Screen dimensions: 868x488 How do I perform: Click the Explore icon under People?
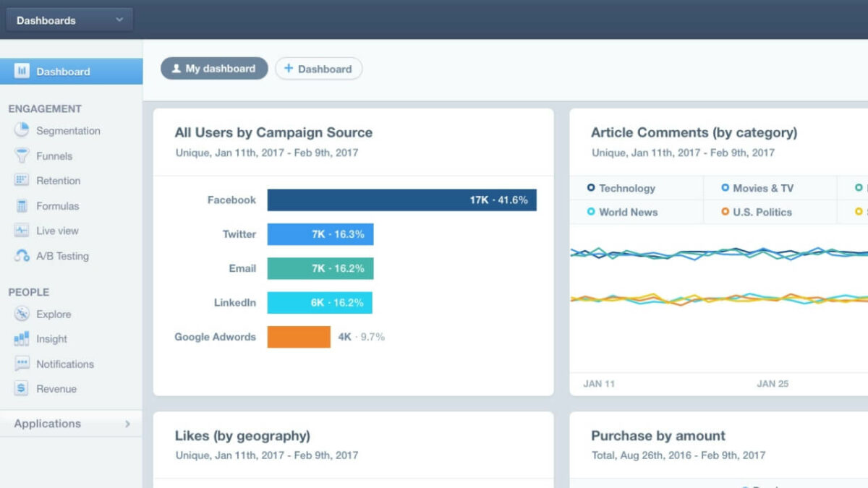(x=21, y=314)
